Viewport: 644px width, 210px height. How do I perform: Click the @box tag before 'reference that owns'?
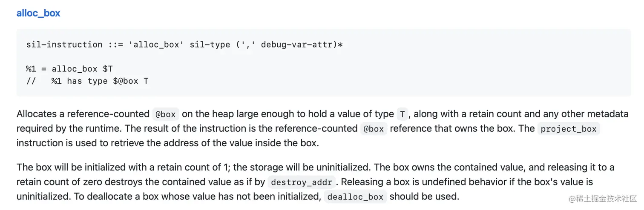[x=374, y=129]
